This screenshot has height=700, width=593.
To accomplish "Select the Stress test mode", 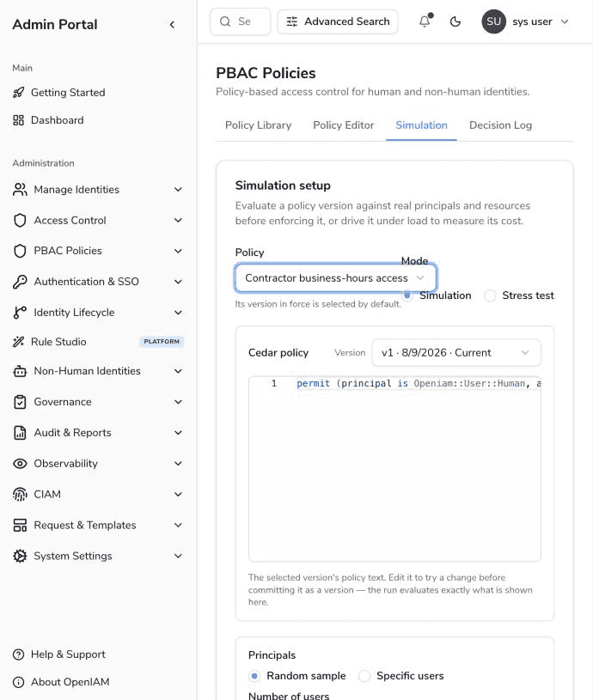I will pyautogui.click(x=490, y=295).
